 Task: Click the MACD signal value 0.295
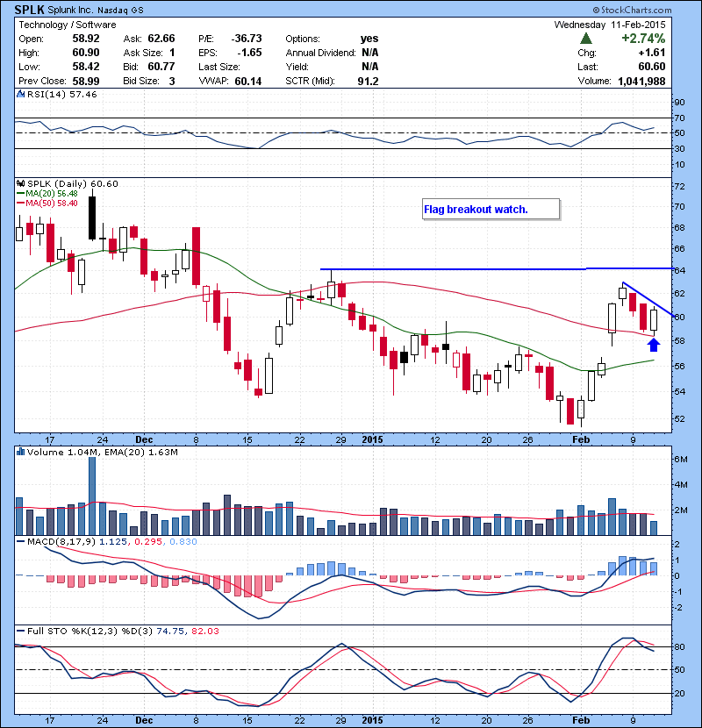pos(148,541)
